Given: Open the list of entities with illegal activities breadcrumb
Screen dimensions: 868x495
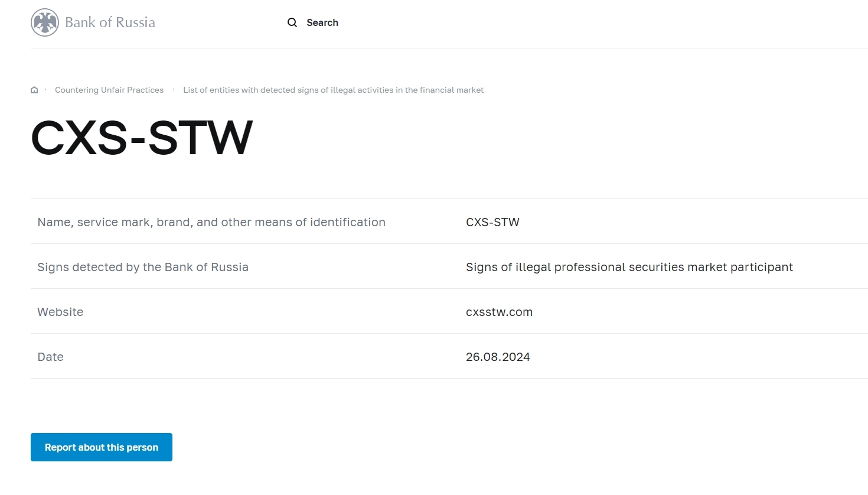Looking at the screenshot, I should point(333,90).
